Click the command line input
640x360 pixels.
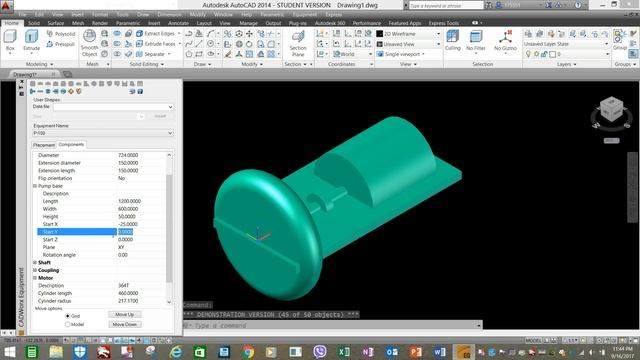pos(333,325)
